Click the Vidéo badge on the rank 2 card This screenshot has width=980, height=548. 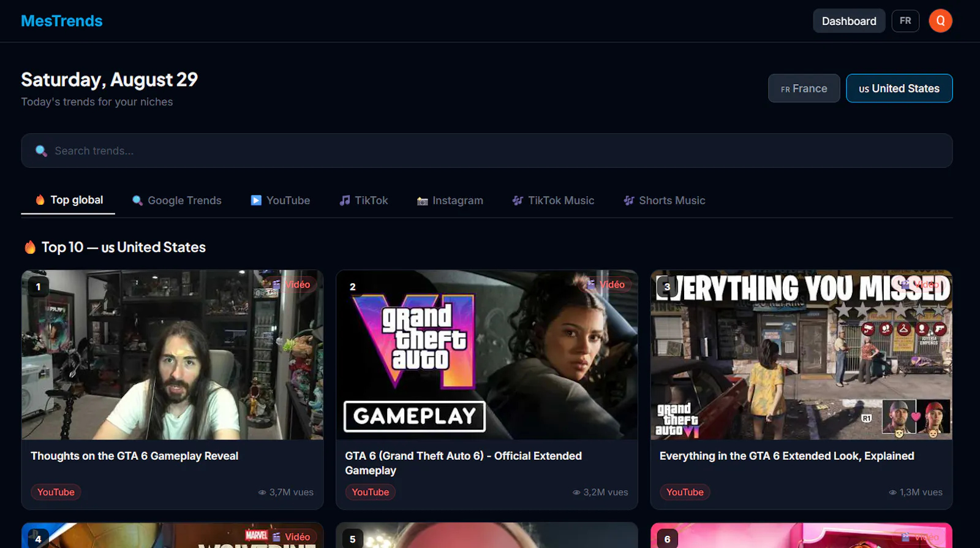606,284
